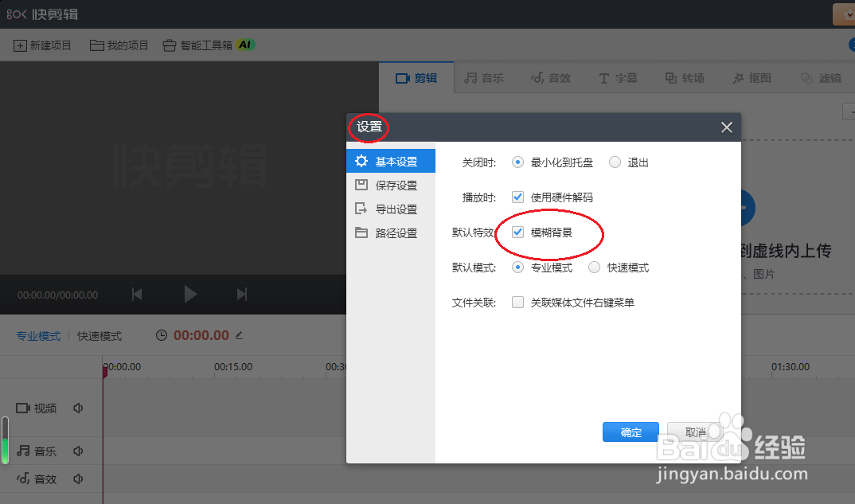855x504 pixels.
Task: Toggle 使用硬件解码 checkbox
Action: [517, 197]
